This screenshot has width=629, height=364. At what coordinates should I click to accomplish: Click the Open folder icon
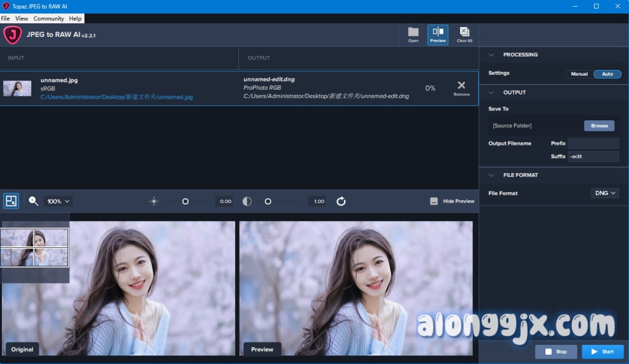(413, 33)
